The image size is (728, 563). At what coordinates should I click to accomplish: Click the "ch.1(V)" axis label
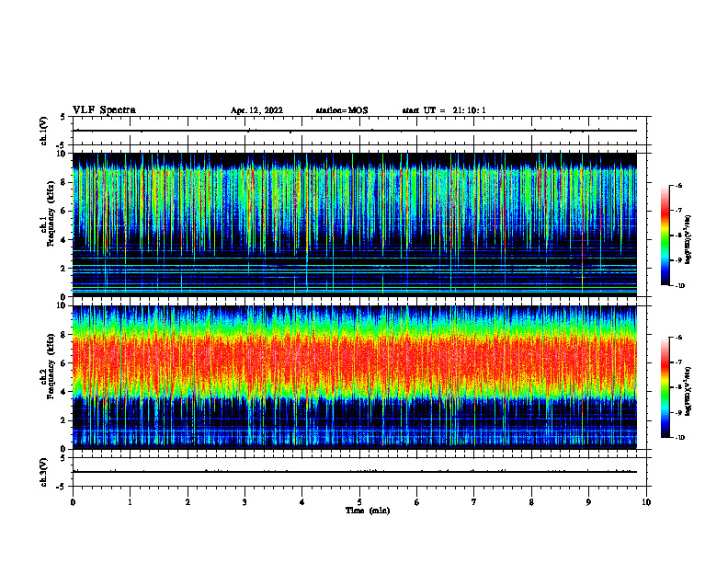coord(43,131)
